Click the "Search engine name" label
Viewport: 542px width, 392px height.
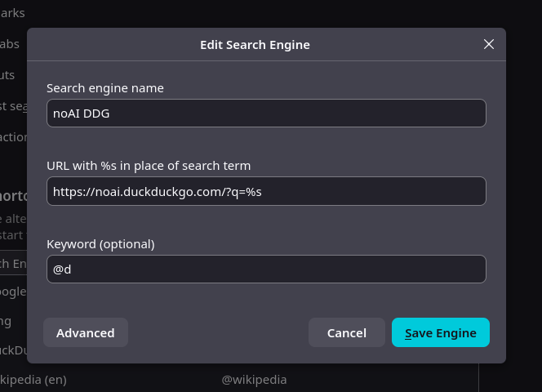click(x=105, y=88)
